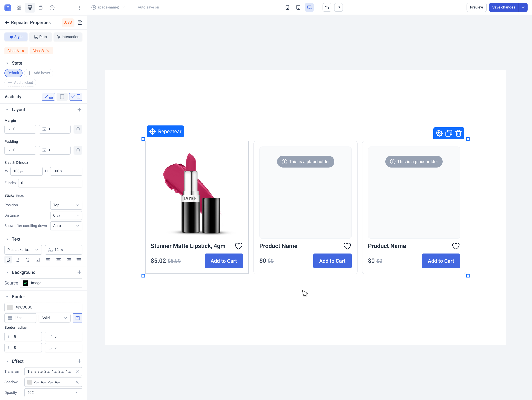Open the Opacity 50% dropdown
Viewport: 532px width, 400px height.
(x=53, y=393)
